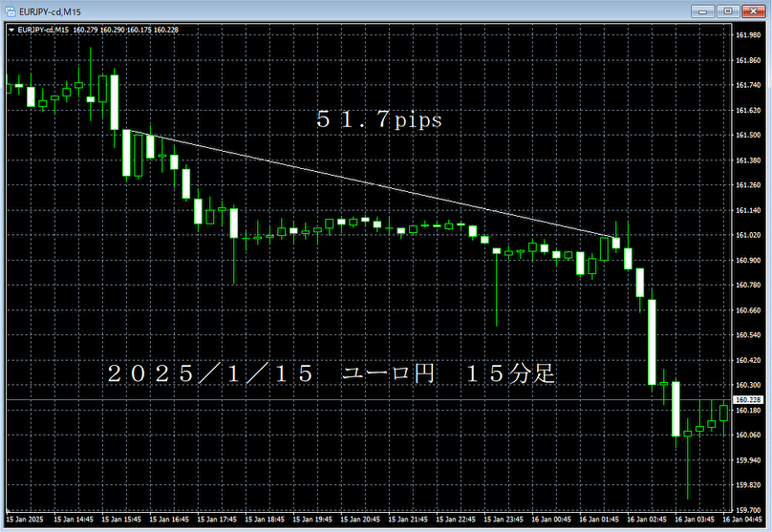The image size is (772, 532).
Task: Click price scale value 160.420
Action: tap(748, 360)
